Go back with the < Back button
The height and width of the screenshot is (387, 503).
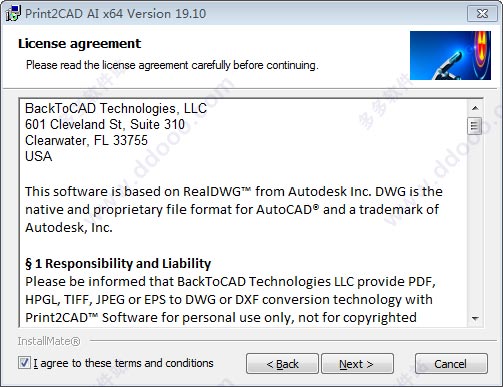(x=282, y=364)
